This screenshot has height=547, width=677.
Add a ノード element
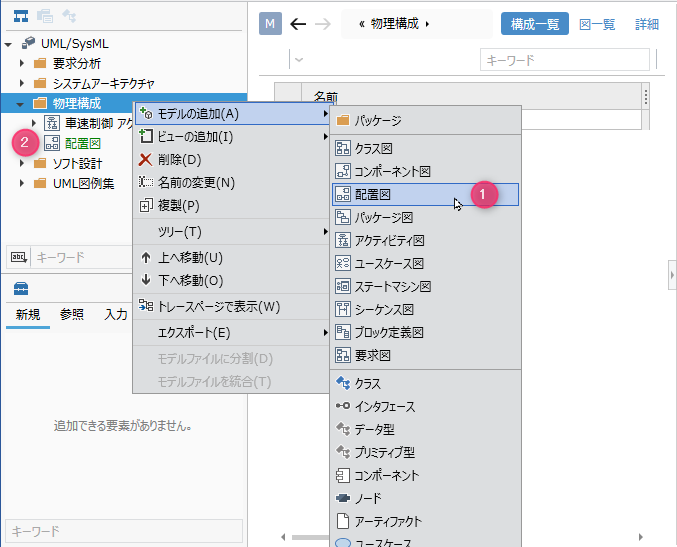click(425, 498)
